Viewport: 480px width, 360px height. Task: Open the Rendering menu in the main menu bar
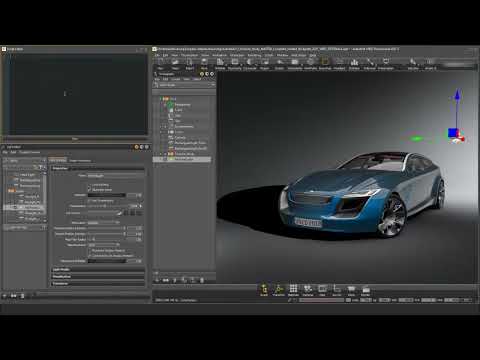254,55
